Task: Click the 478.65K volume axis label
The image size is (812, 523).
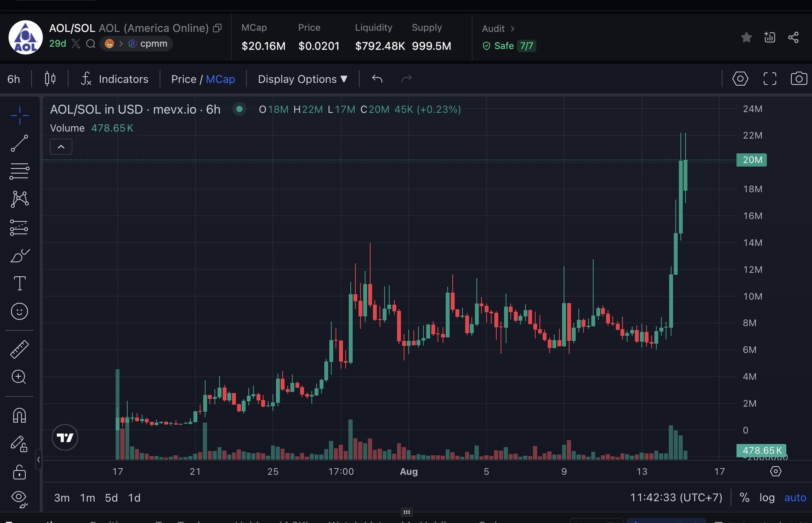Action: tap(761, 451)
